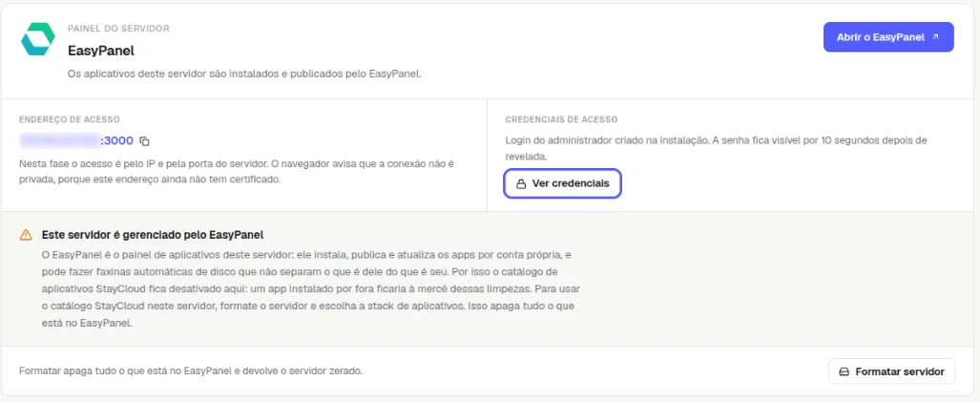Click the EasyPanel logo icon

coord(38,39)
